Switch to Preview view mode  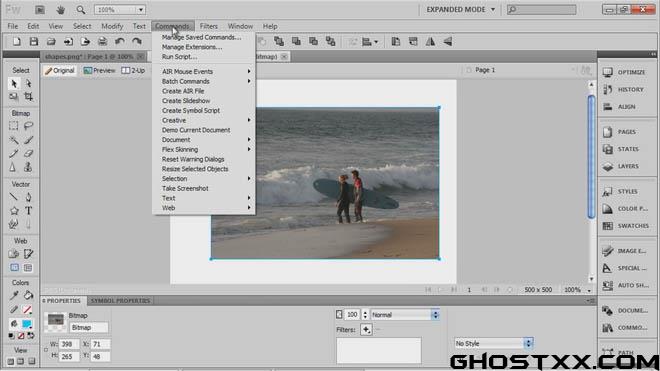coord(99,70)
